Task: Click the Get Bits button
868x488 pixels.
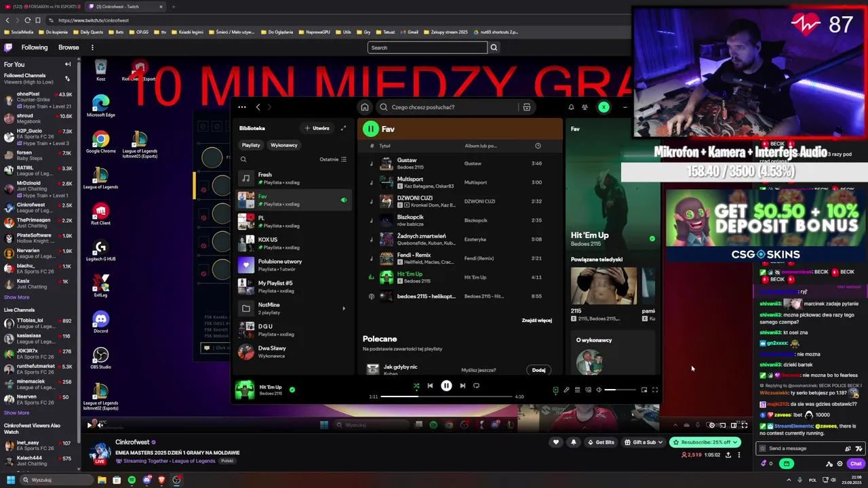Action: [601, 442]
